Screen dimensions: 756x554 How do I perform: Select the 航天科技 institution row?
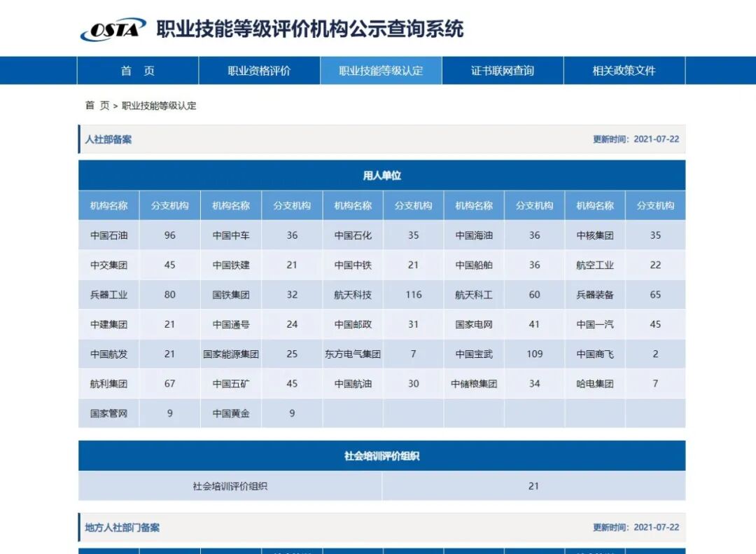[353, 295]
